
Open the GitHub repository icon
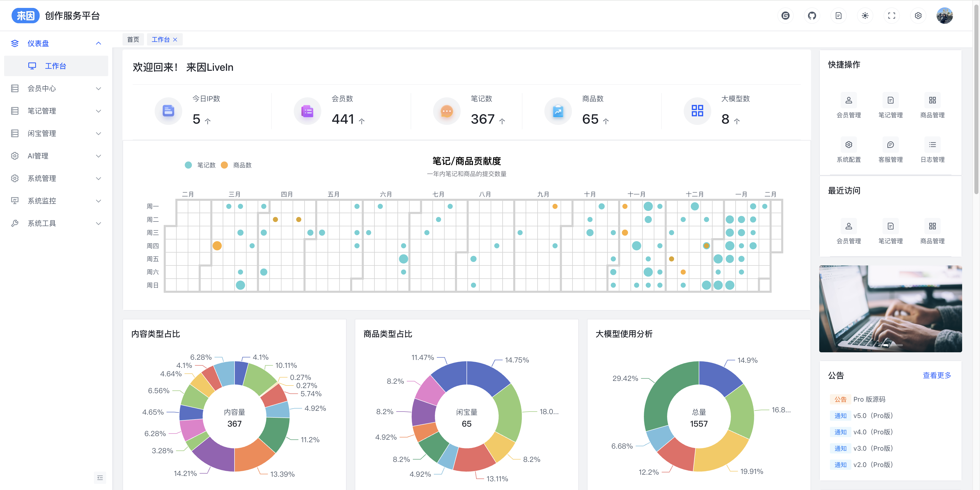coord(812,16)
